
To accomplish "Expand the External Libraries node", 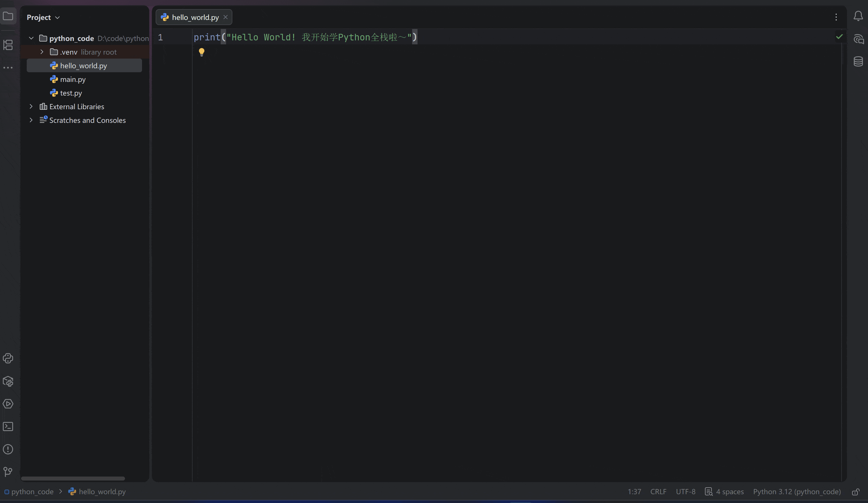I will click(31, 107).
